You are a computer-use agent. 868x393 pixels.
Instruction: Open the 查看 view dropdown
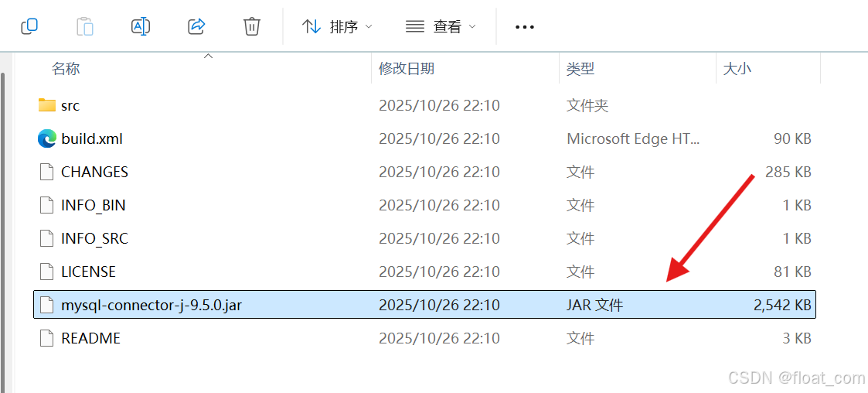tap(441, 26)
